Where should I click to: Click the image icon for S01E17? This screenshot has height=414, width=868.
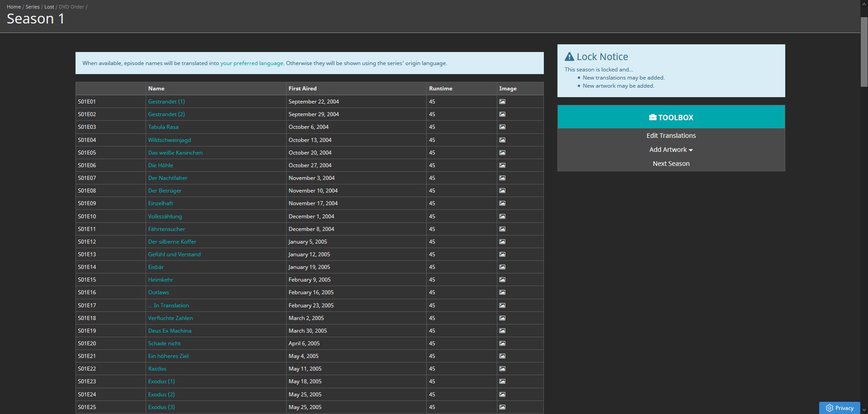(502, 306)
